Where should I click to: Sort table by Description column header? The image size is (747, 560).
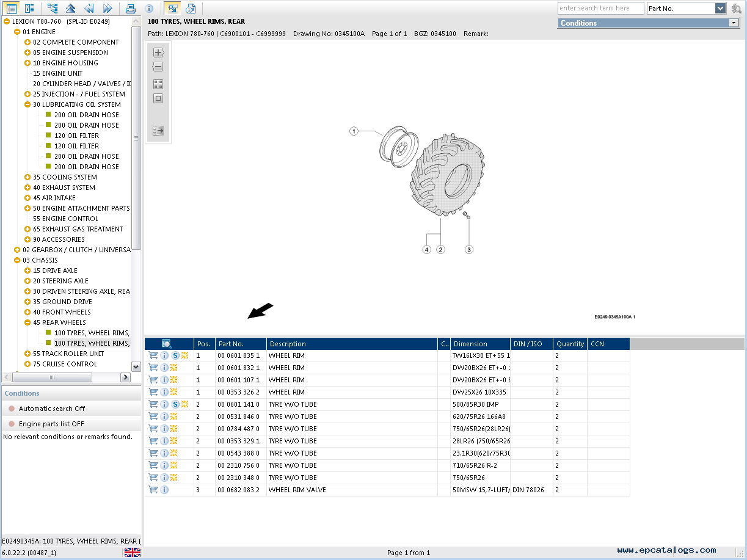(x=352, y=344)
